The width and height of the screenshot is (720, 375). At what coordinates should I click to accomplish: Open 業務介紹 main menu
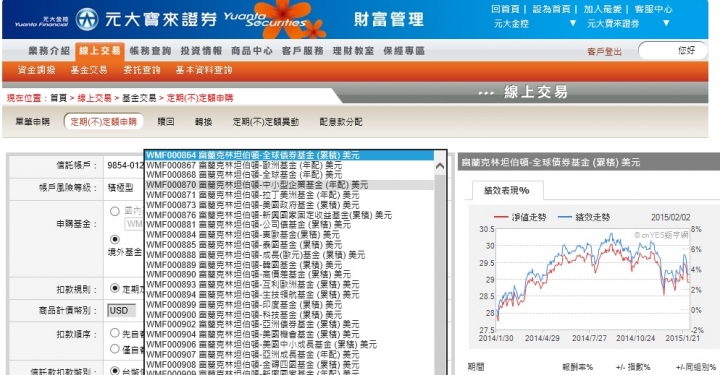(49, 51)
